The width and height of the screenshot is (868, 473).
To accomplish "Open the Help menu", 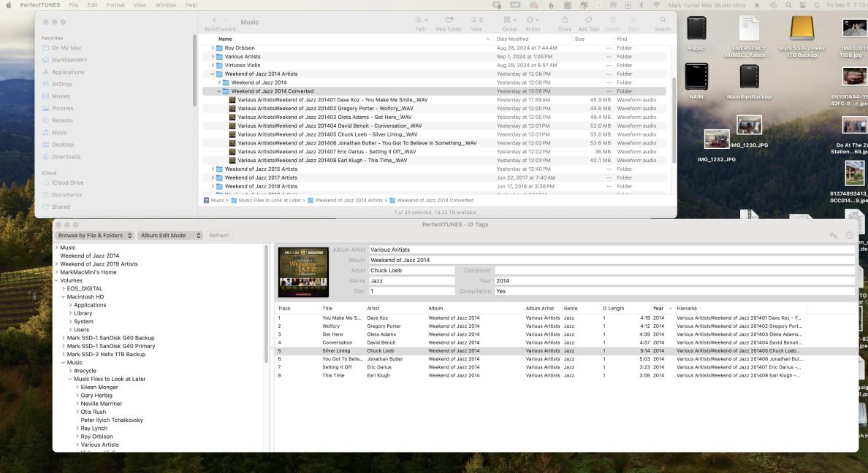I will [191, 5].
